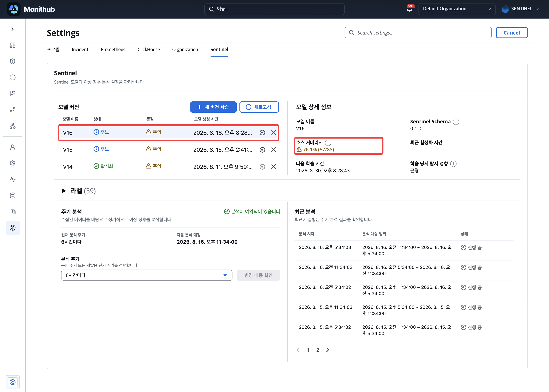549x392 pixels.
Task: Open the dashboard grid icon in sidebar
Action: [13, 45]
